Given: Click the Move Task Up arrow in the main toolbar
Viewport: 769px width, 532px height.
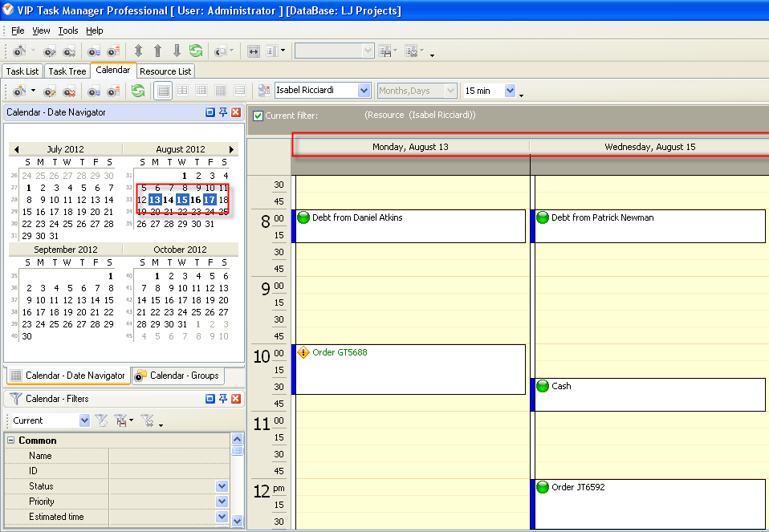Looking at the screenshot, I should [157, 51].
